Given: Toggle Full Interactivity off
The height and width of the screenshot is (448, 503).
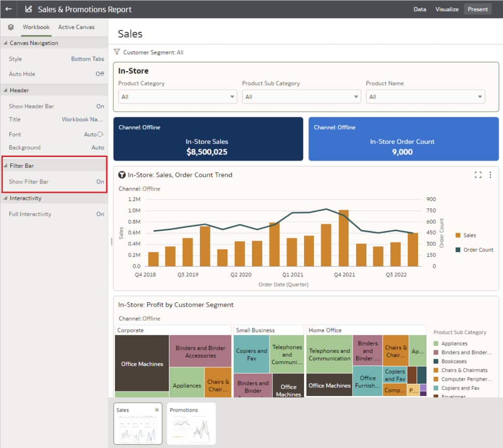Looking at the screenshot, I should click(x=99, y=214).
